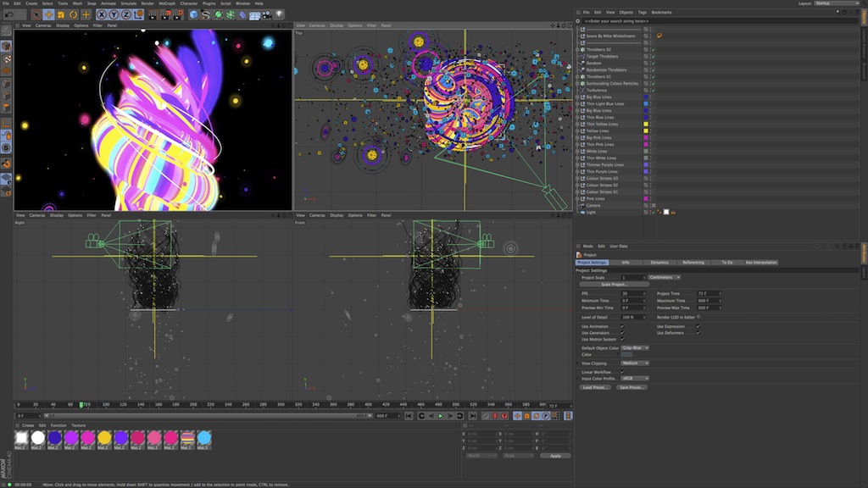Enable Render LOD in Editor checkbox
868x488 pixels.
[x=698, y=317]
